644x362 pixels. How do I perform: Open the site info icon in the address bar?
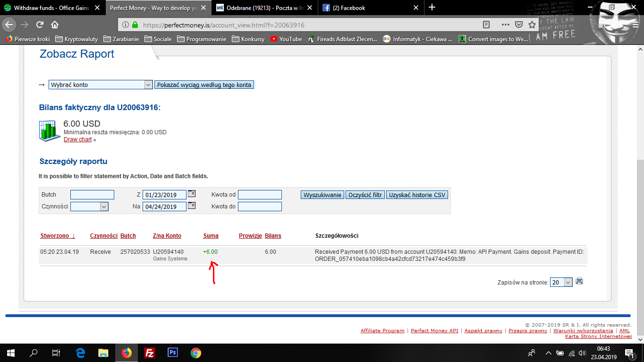[x=125, y=25]
